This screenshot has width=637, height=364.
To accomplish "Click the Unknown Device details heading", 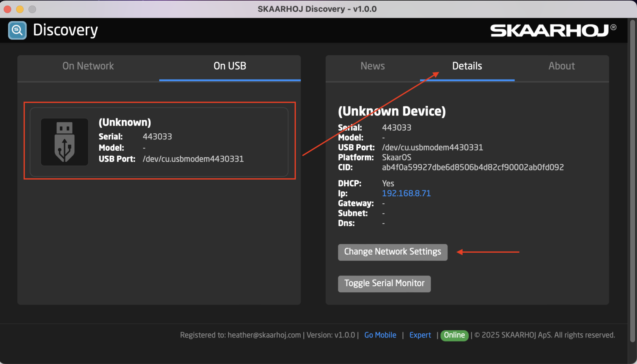I will coord(392,111).
